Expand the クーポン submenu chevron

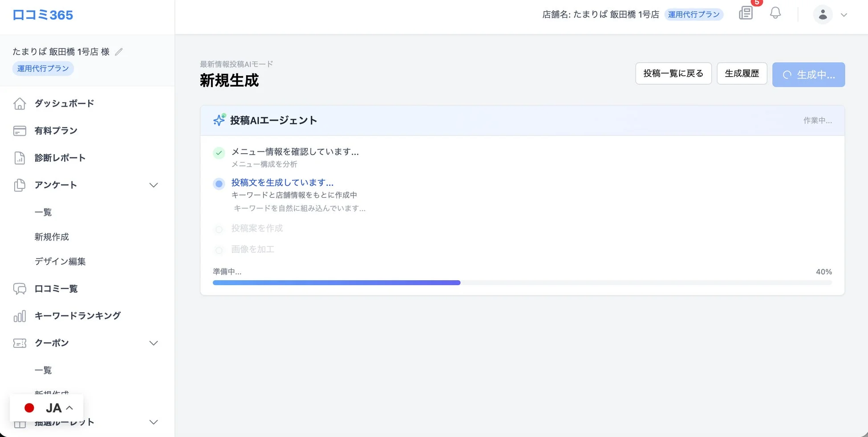(154, 343)
